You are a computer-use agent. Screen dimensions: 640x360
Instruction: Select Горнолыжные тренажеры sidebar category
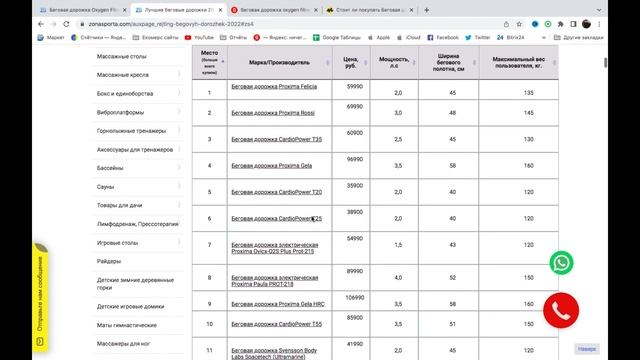[131, 131]
